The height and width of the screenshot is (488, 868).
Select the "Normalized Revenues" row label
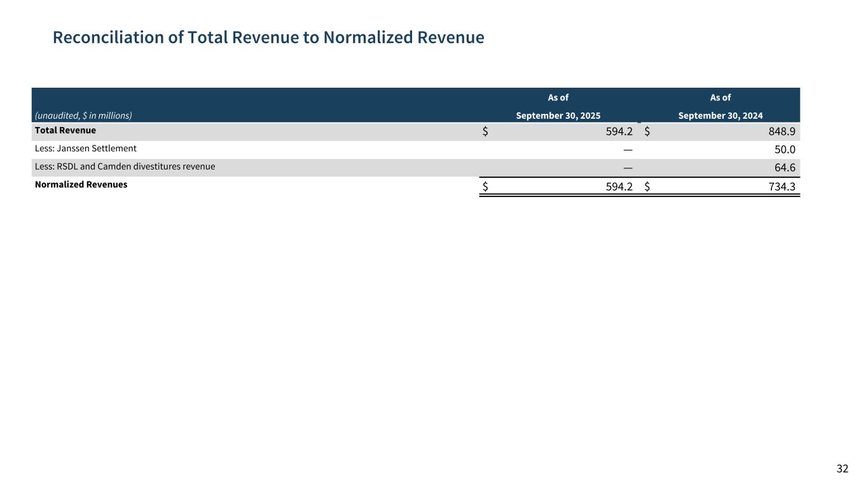click(x=81, y=184)
